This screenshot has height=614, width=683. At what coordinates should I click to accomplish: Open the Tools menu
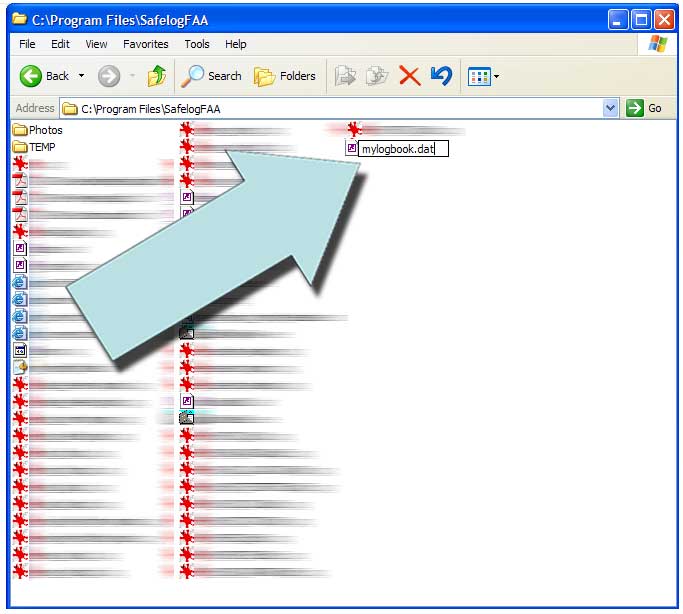tap(197, 44)
